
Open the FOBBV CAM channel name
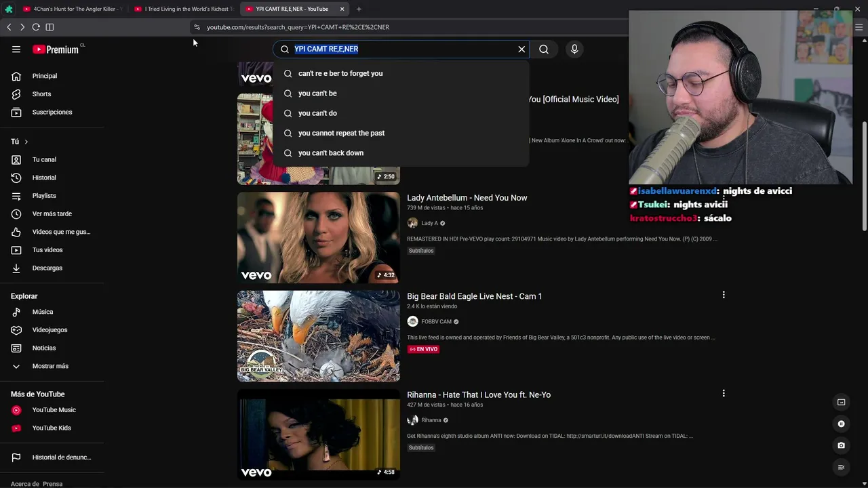[436, 322]
